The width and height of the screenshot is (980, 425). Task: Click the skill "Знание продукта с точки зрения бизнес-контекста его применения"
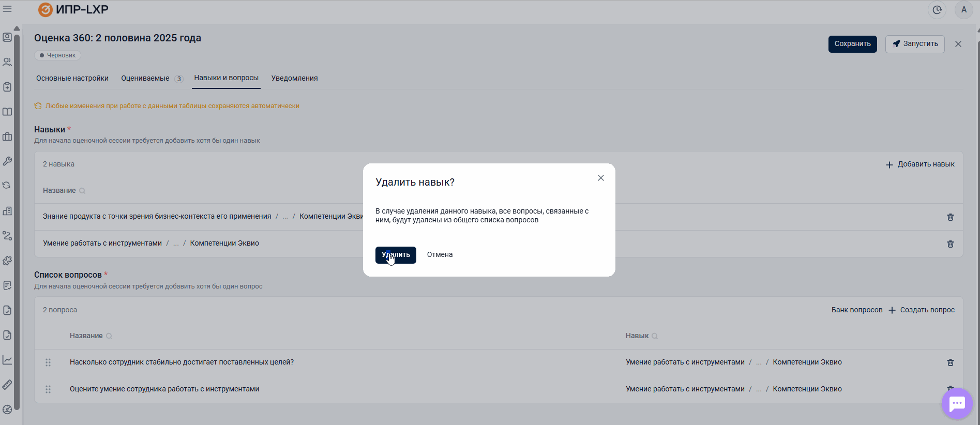click(157, 217)
